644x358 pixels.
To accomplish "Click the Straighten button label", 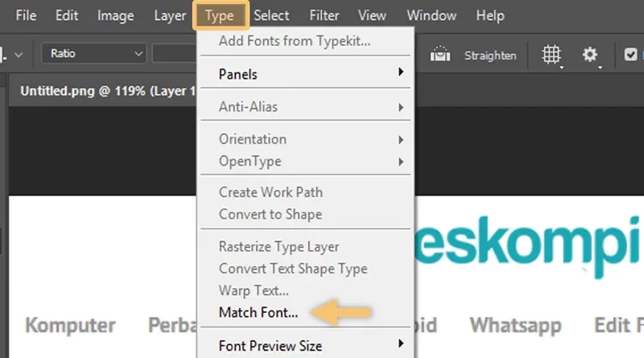I will [x=490, y=56].
